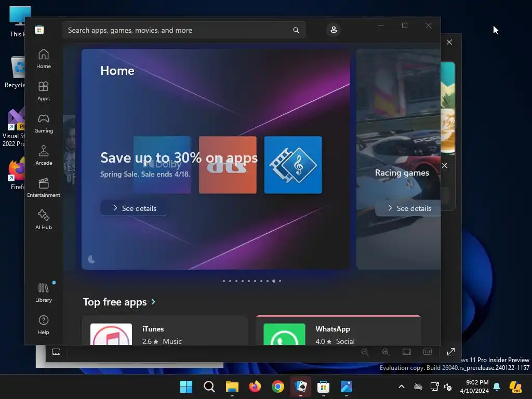Open the Windows Start menu

coord(187,387)
